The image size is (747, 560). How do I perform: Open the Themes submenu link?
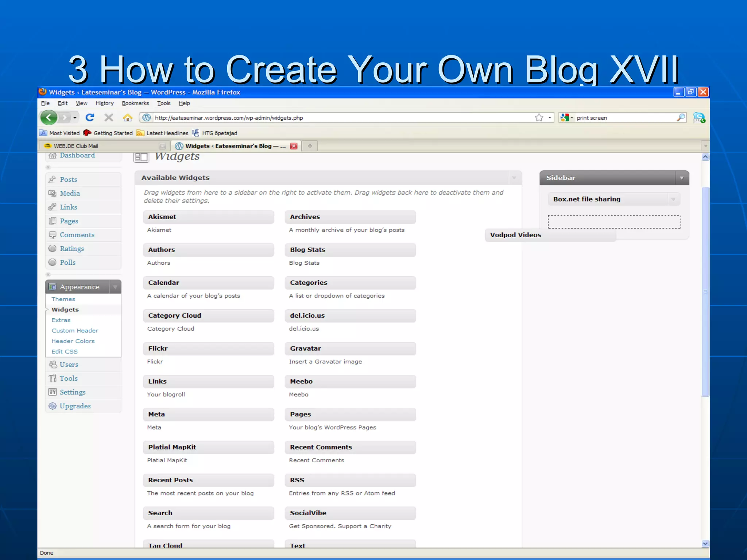pos(63,299)
